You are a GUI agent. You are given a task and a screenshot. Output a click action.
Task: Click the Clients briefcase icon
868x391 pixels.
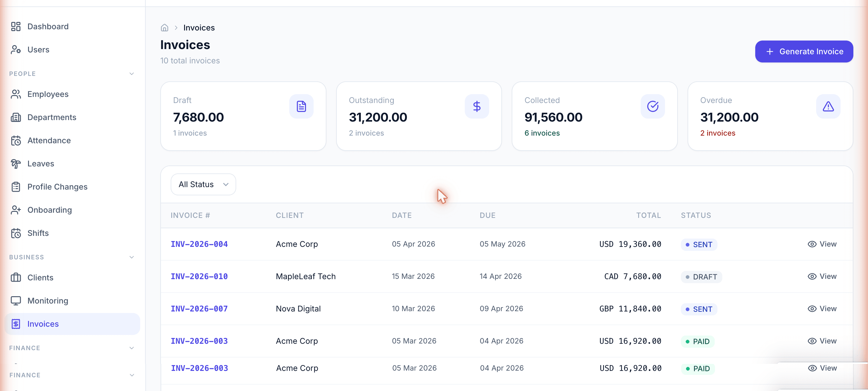[x=16, y=277]
